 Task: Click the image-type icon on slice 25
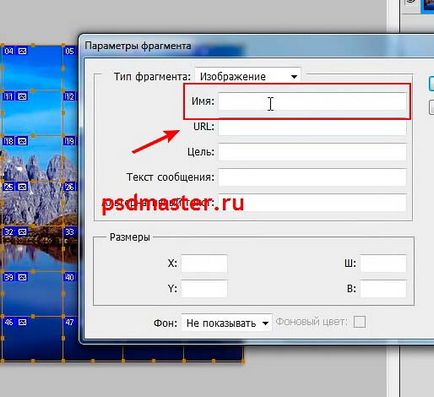tap(22, 187)
